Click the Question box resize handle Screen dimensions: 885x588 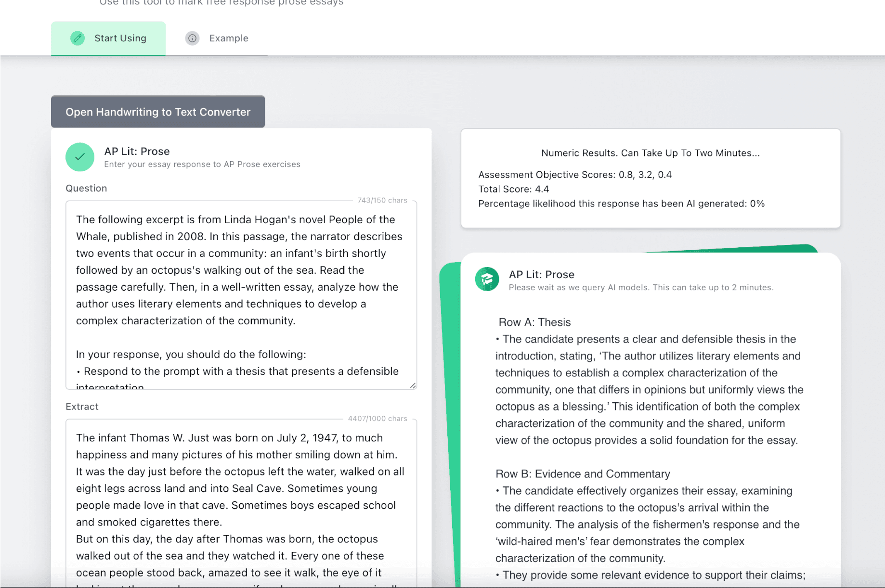(413, 386)
